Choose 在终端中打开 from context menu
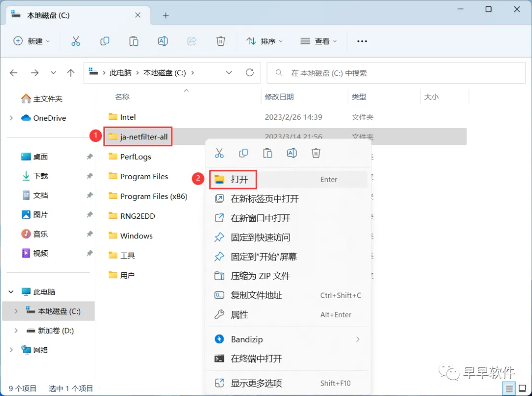Screen dimensions: 532x396 (288, 359)
